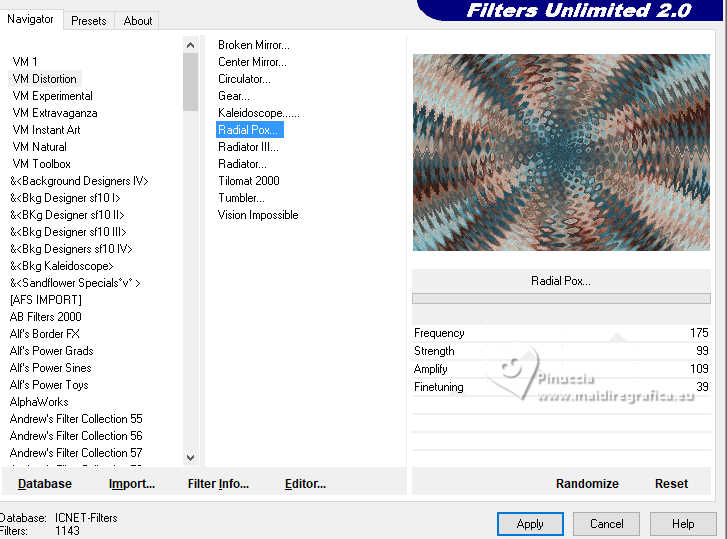727x539 pixels.
Task: Click Import... button
Action: (x=132, y=484)
